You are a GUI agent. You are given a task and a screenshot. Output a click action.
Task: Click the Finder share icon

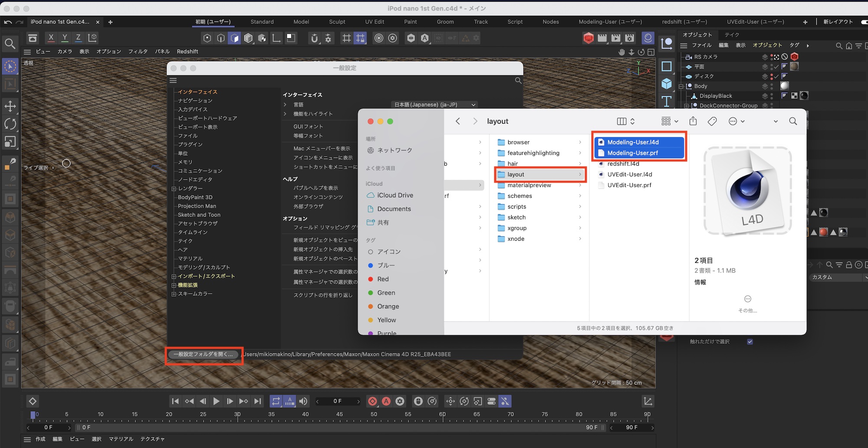click(693, 121)
